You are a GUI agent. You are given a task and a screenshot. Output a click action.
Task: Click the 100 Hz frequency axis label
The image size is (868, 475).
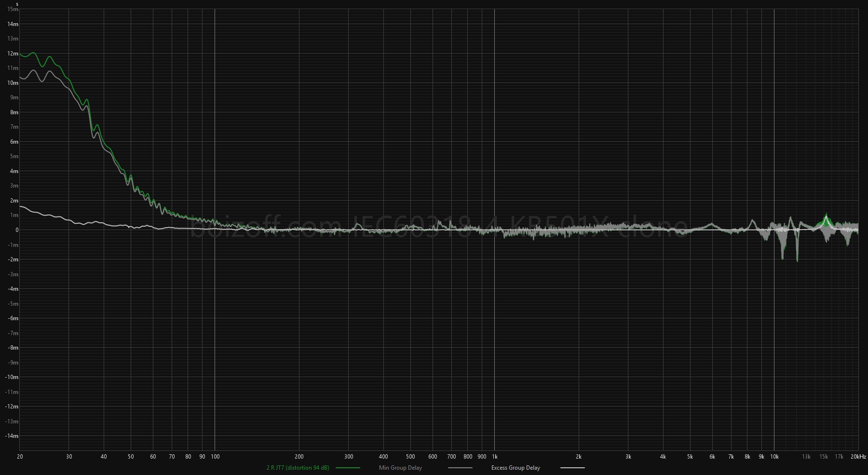pos(215,457)
